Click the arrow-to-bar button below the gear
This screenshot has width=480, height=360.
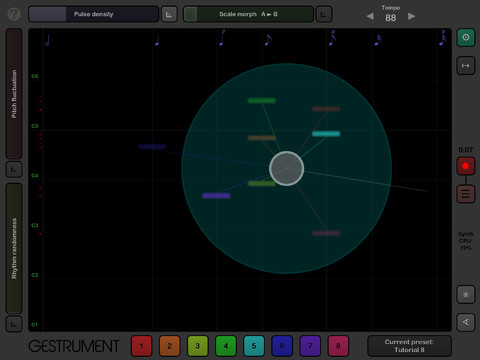tap(466, 66)
